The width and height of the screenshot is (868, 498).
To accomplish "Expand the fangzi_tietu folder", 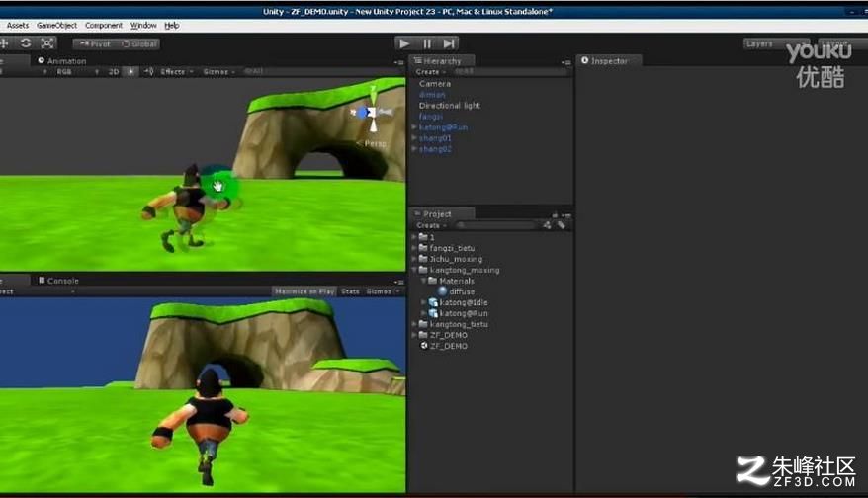I will tap(413, 248).
